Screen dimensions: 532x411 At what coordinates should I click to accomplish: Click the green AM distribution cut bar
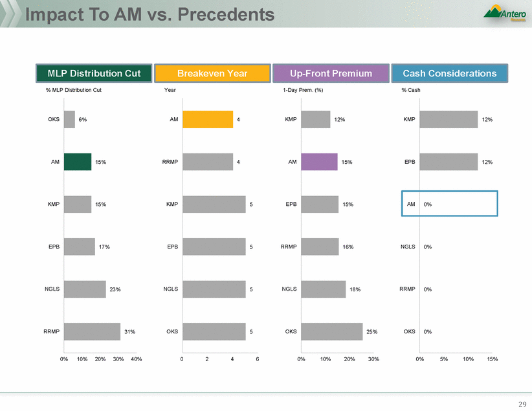(78, 162)
